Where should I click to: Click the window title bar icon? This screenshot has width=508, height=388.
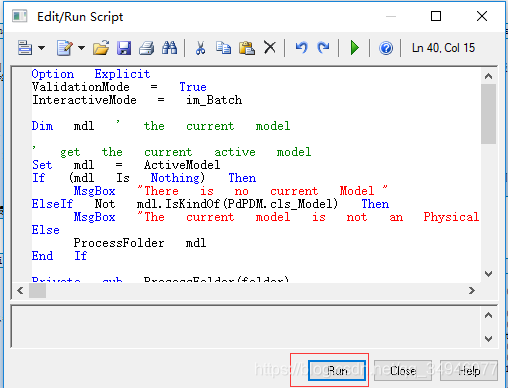[x=20, y=16]
